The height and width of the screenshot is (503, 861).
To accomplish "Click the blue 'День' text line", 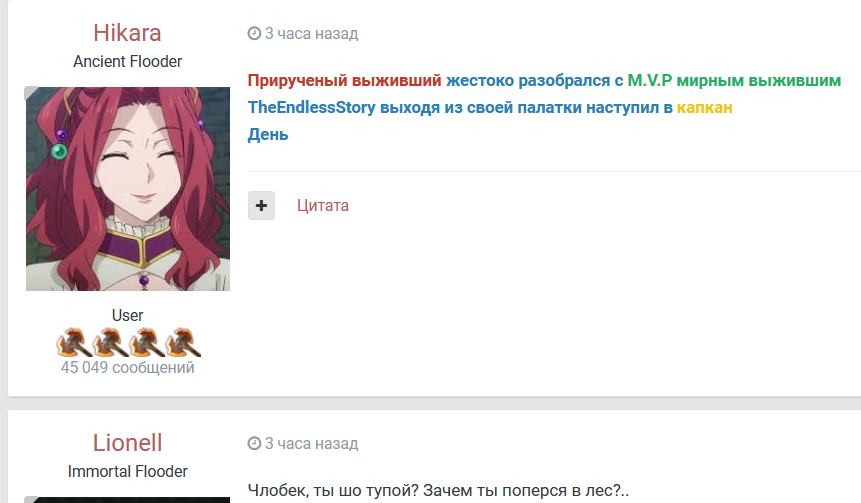I will 268,135.
